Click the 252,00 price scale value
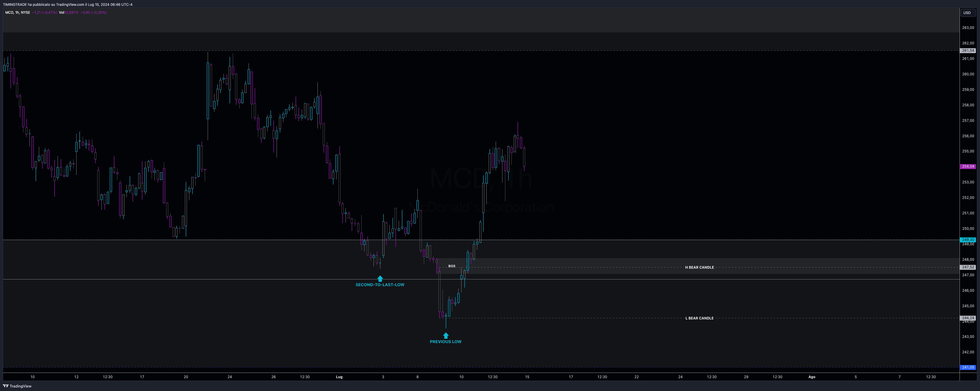 pyautogui.click(x=968, y=198)
